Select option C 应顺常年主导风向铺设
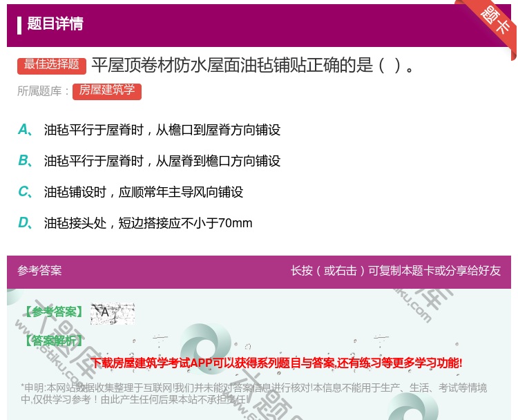This screenshot has height=420, width=518. pyautogui.click(x=131, y=192)
